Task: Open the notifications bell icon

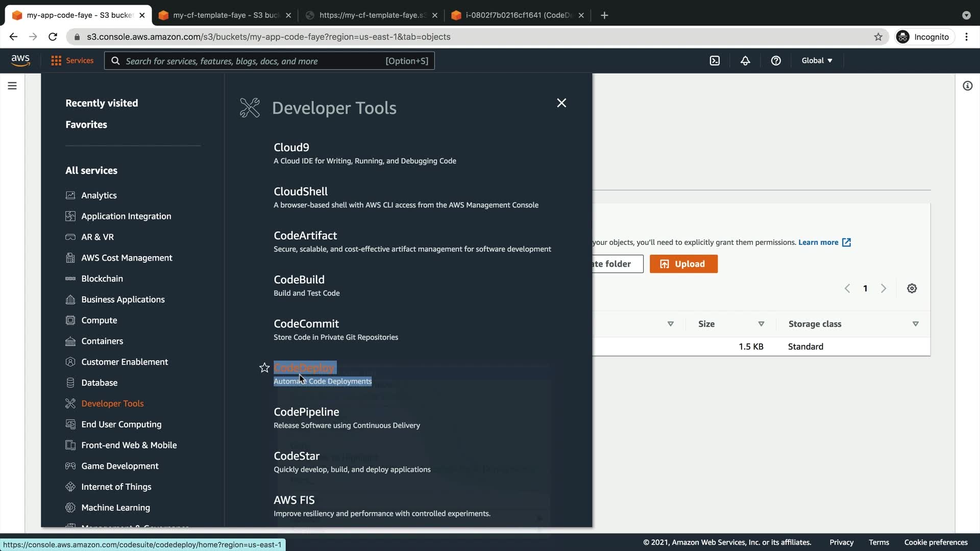Action: click(745, 61)
